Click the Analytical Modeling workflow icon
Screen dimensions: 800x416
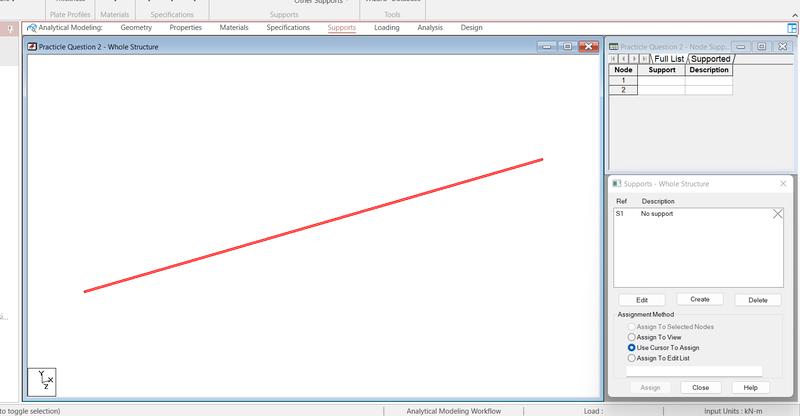click(x=32, y=28)
